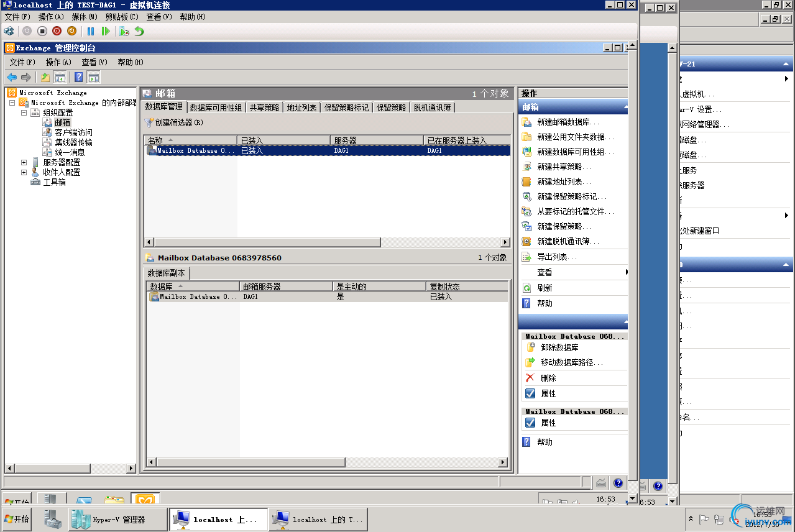The height and width of the screenshot is (532, 795).
Task: Click 新建保留策略 action
Action: (x=564, y=226)
